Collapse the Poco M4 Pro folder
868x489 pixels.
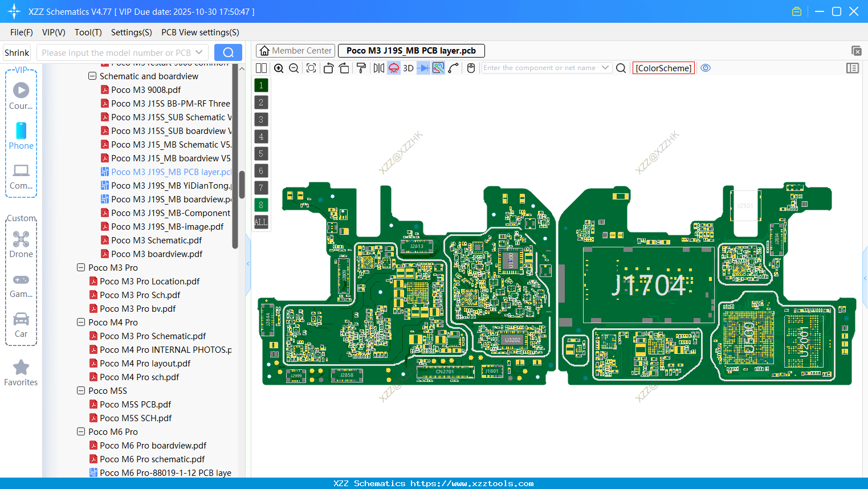80,322
